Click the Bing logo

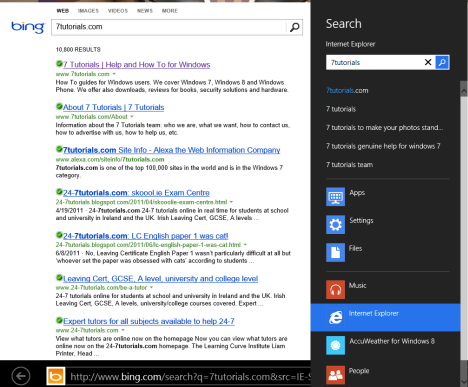28,27
